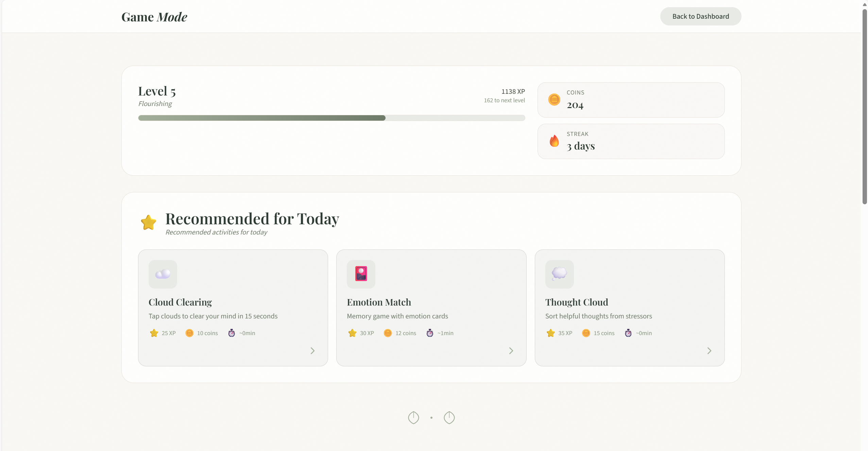Open Cloud Clearing via its chevron arrow
The width and height of the screenshot is (868, 451).
(x=312, y=351)
